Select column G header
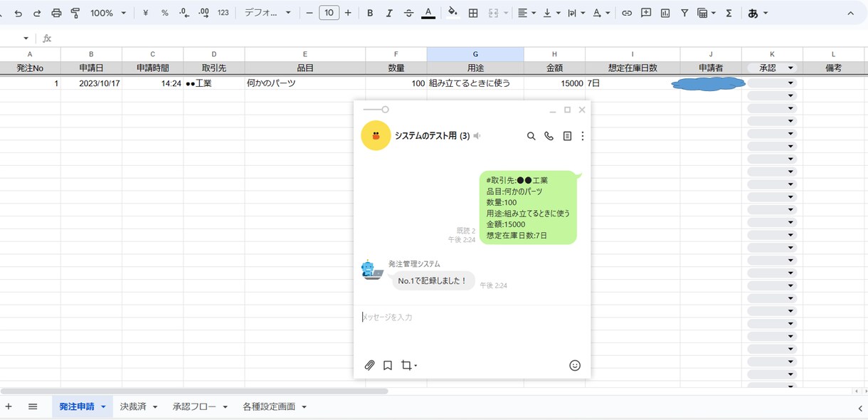 [475, 54]
